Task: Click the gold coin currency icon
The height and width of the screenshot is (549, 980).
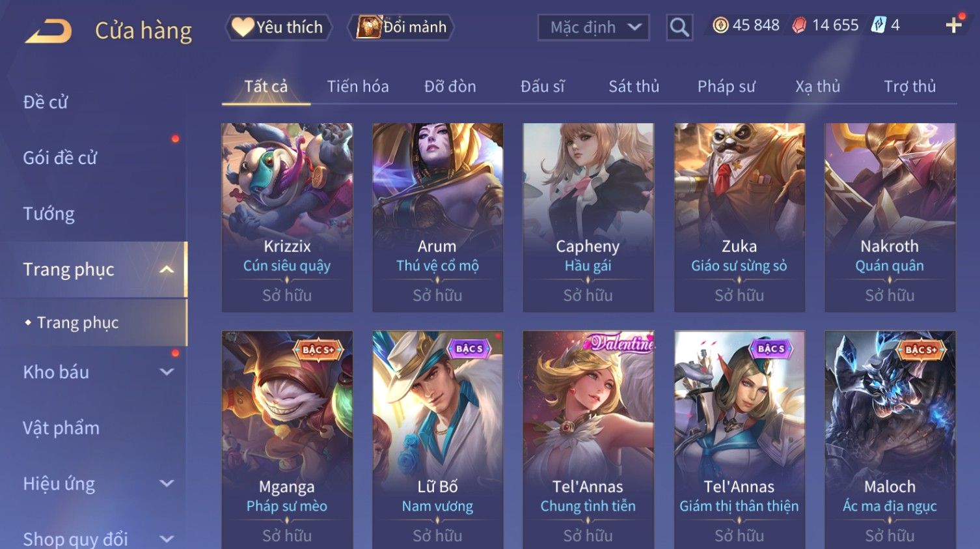Action: click(720, 25)
